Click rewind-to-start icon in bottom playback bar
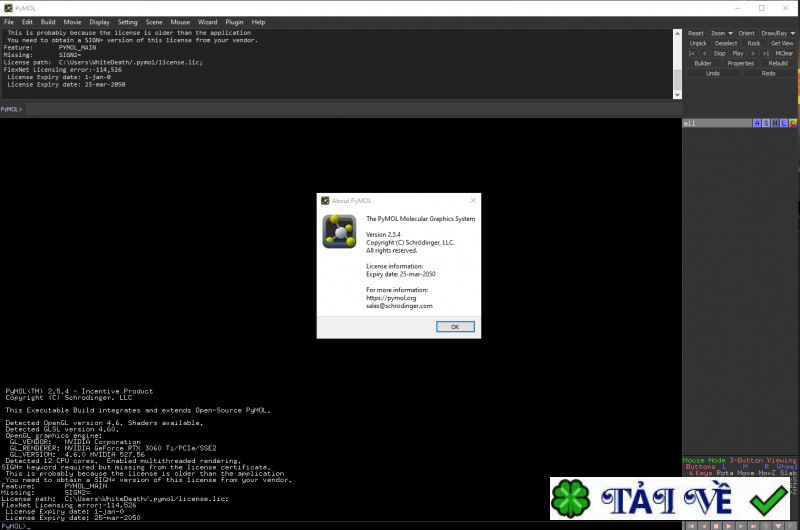Viewport: 800px width, 530px height. click(691, 526)
